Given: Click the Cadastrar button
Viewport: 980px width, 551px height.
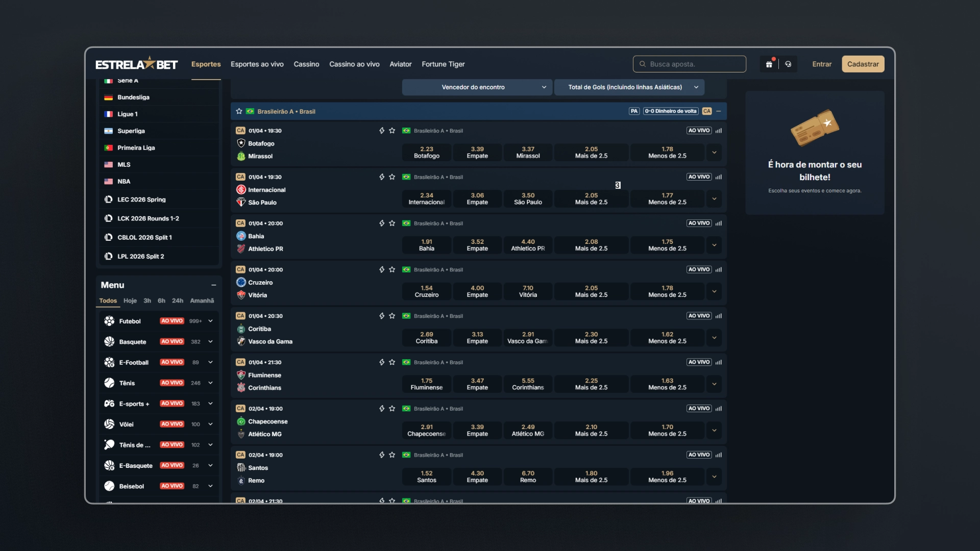Looking at the screenshot, I should [x=863, y=64].
